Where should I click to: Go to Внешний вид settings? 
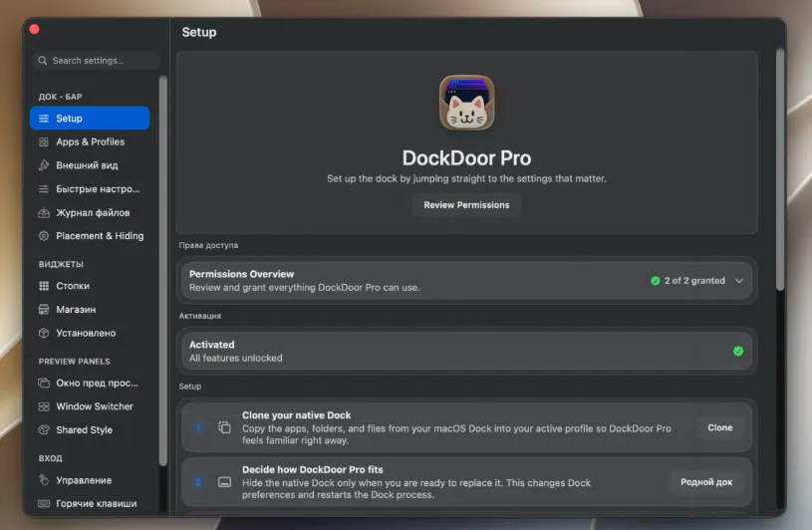click(90, 165)
